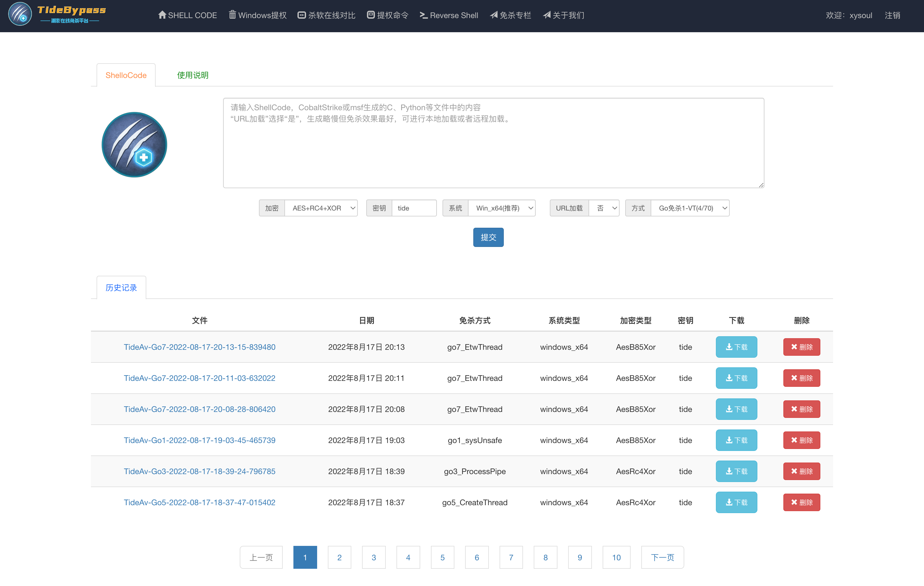Open 杀软在线对比 nav item
The height and width of the screenshot is (586, 924).
326,15
